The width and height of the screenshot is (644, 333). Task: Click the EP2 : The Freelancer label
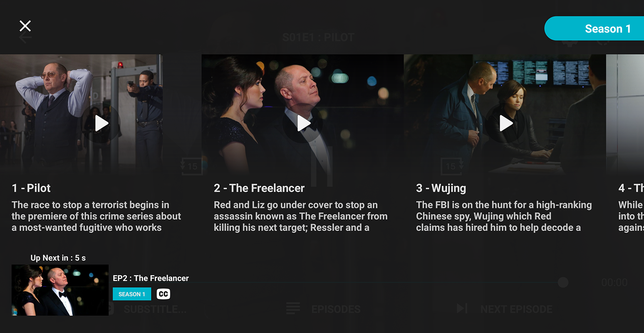(151, 278)
